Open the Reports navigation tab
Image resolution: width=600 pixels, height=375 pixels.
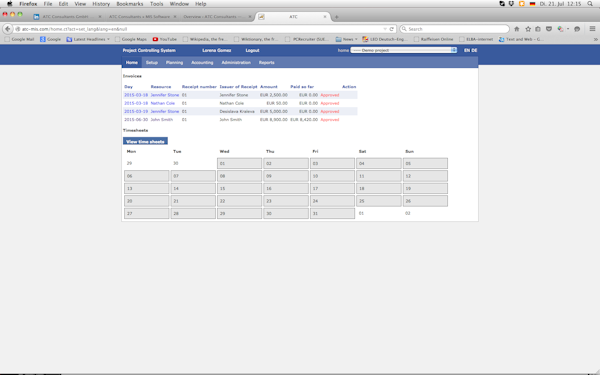coord(267,62)
